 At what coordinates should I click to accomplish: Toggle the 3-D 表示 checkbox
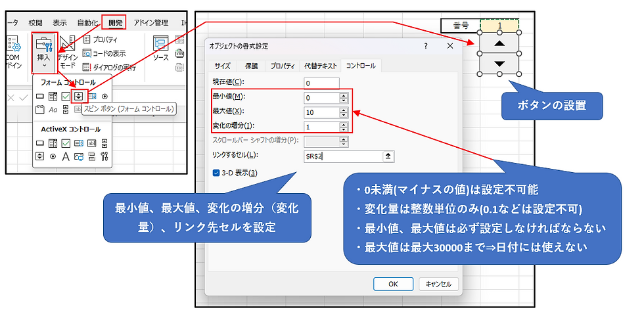click(216, 173)
